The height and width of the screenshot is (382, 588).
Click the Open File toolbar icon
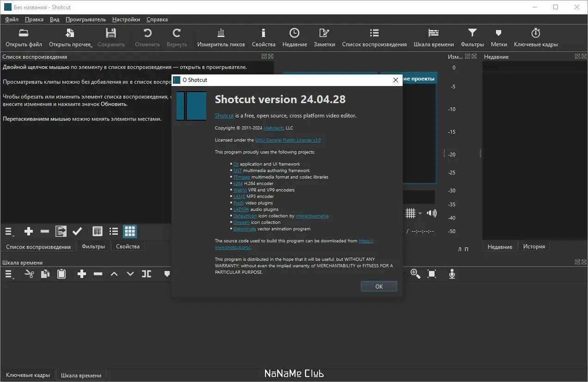click(24, 33)
